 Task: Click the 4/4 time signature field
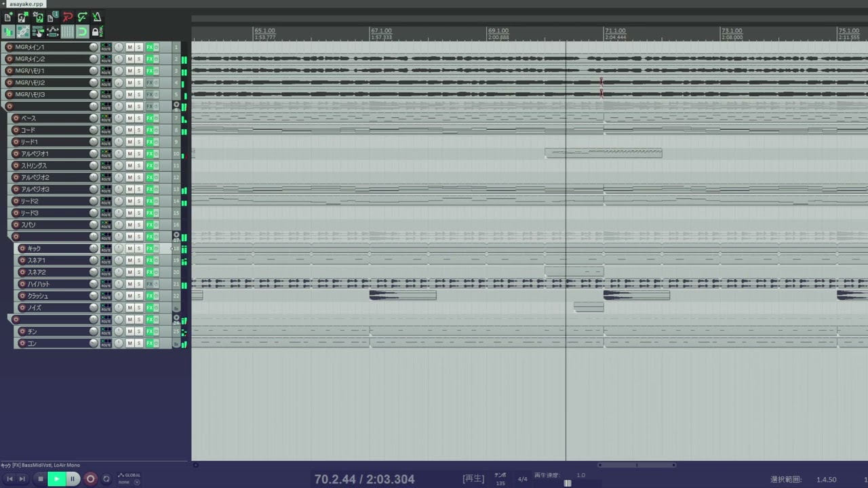point(523,479)
